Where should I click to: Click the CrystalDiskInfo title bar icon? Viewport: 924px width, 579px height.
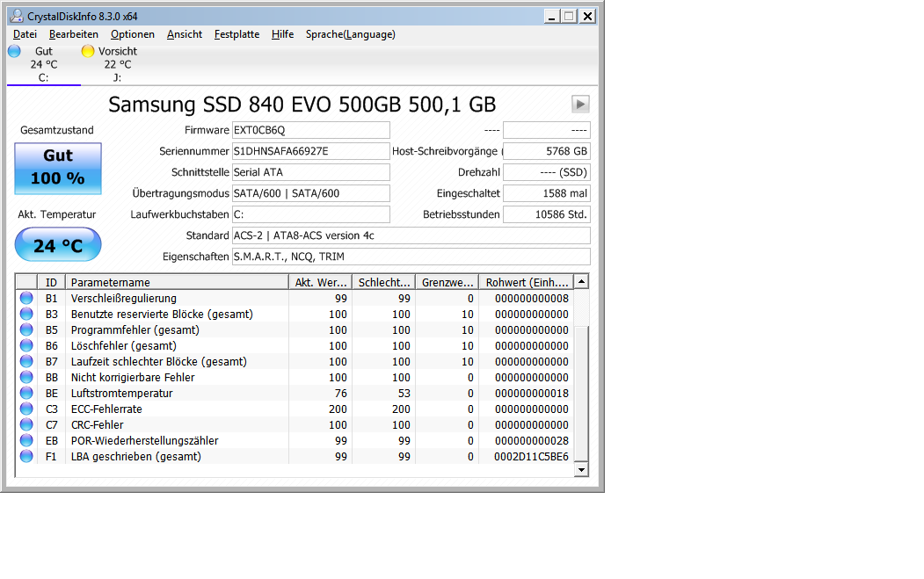17,16
